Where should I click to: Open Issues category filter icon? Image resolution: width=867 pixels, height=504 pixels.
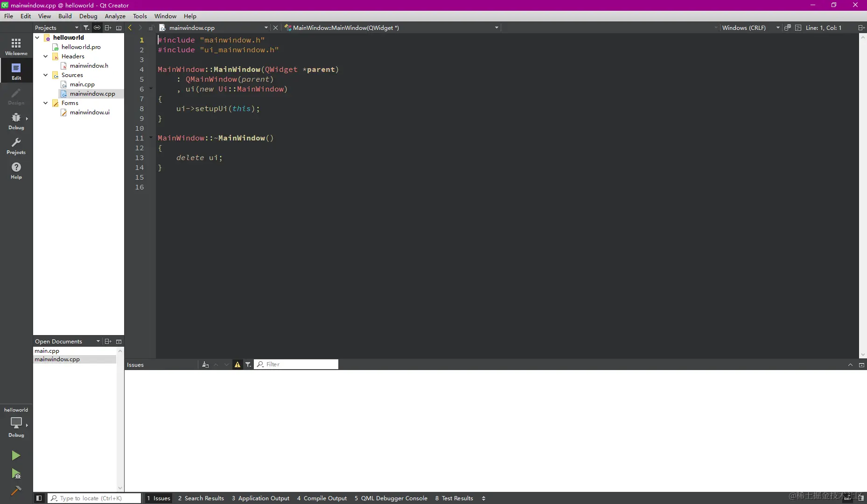[248, 364]
